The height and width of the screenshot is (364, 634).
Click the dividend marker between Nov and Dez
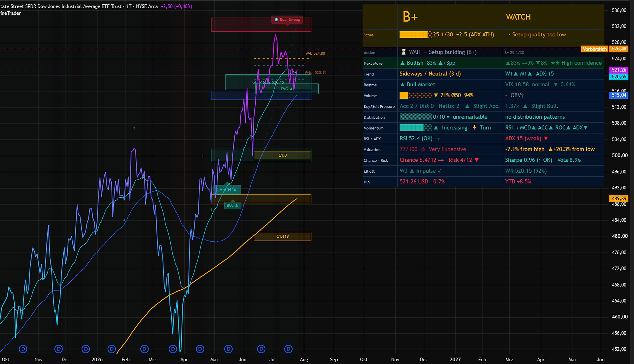[59, 349]
